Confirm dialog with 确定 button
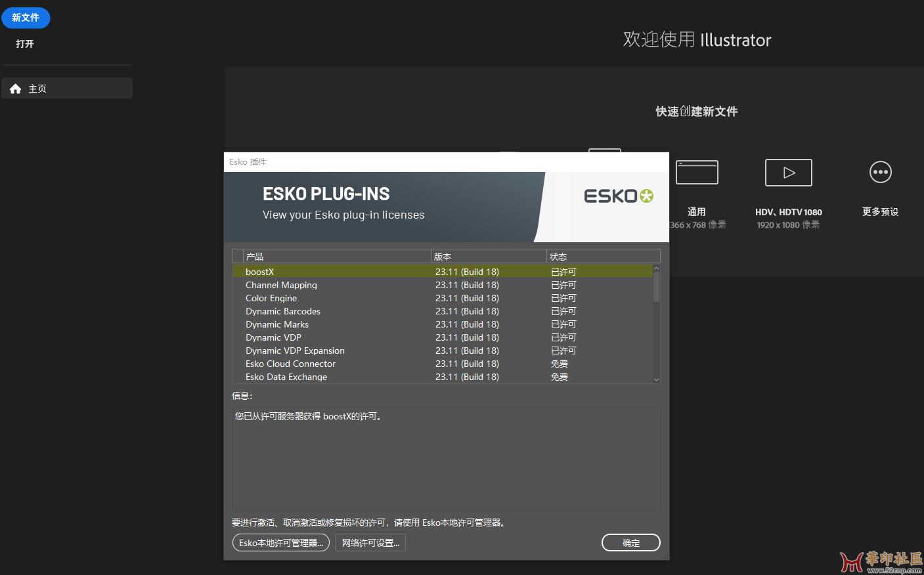 click(x=630, y=543)
